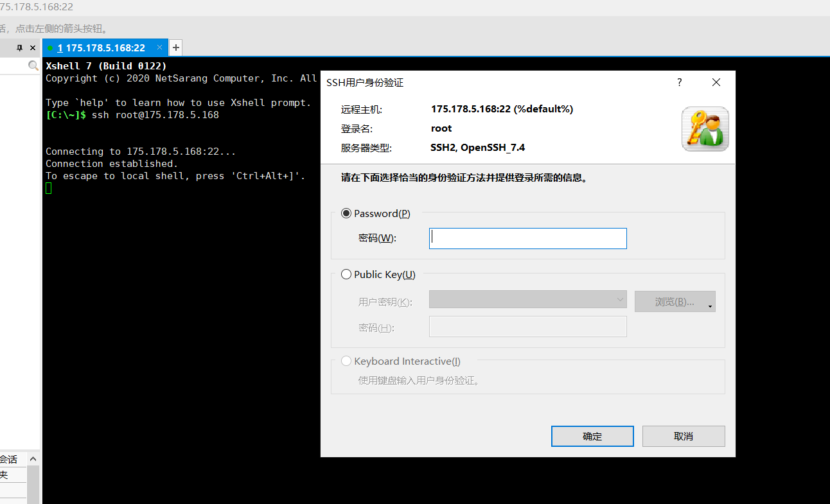Click the 请在下面选择恰当的身份验证方法 instruction text

tap(464, 178)
